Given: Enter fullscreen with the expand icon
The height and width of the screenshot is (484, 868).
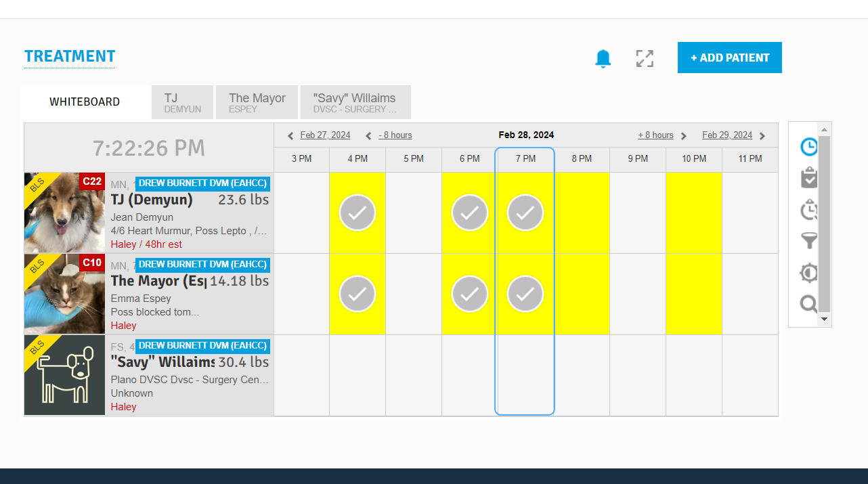Looking at the screenshot, I should pyautogui.click(x=645, y=59).
